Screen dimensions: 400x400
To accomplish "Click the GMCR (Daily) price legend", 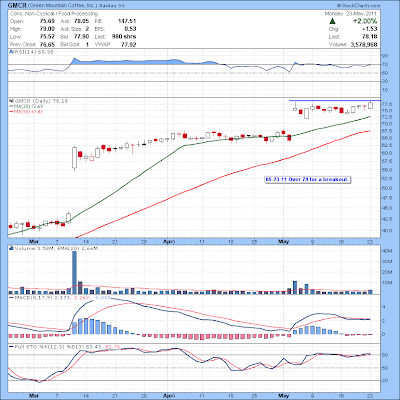I will pos(41,101).
